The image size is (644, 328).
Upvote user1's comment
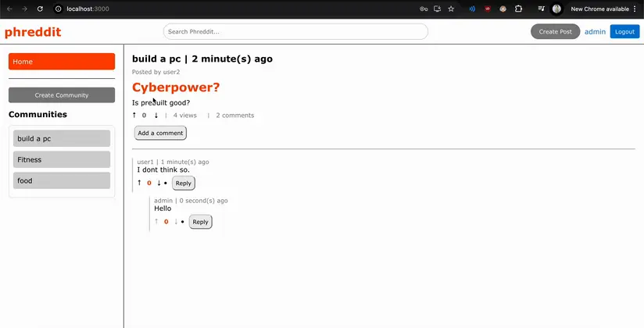pos(139,183)
